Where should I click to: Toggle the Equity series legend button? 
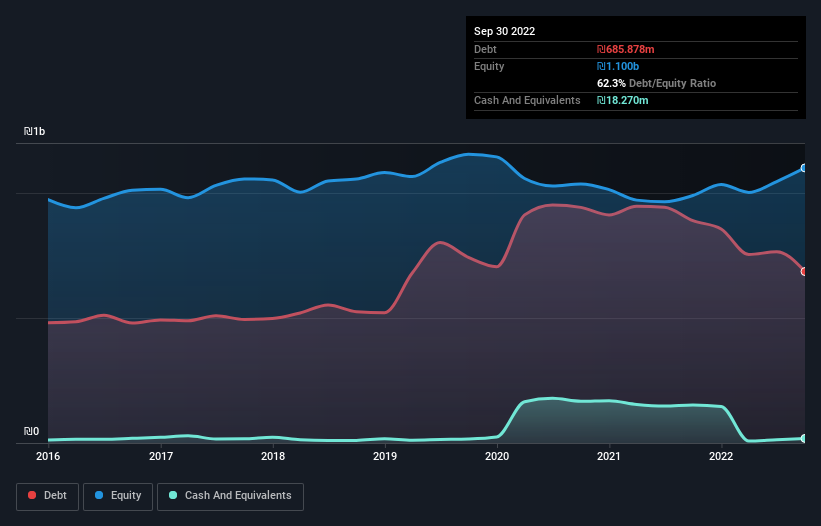click(x=118, y=496)
